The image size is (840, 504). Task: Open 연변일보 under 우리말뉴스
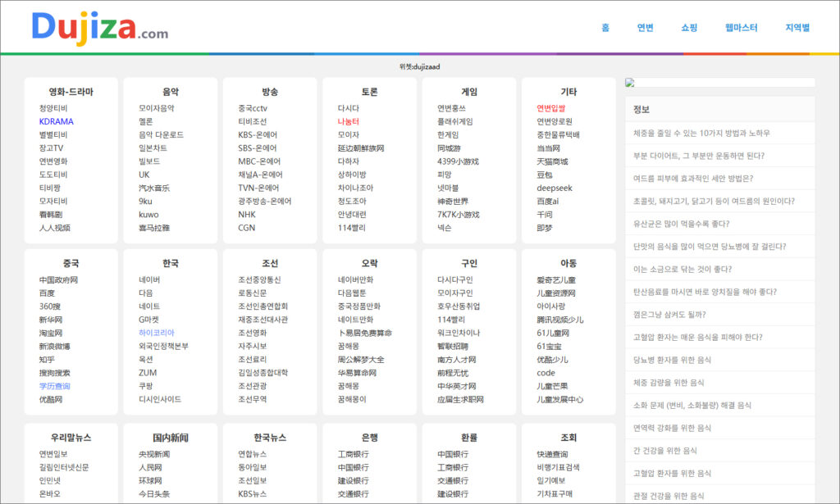coord(53,454)
